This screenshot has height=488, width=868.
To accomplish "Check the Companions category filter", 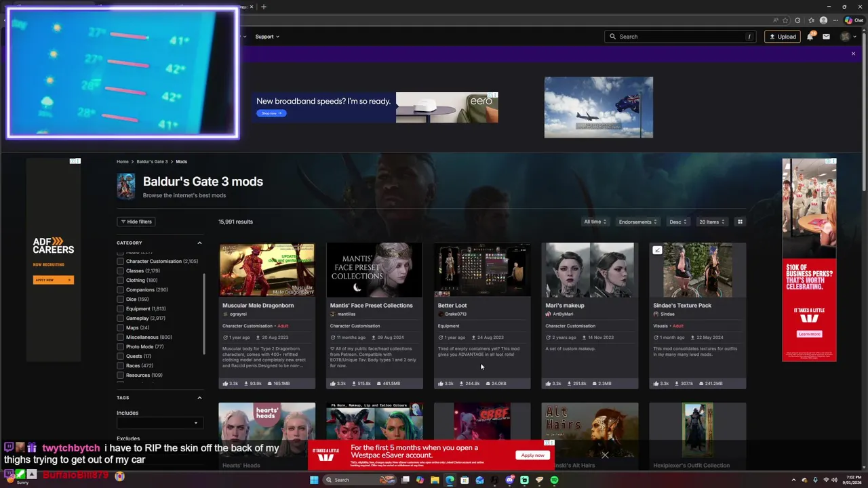I will click(x=120, y=289).
